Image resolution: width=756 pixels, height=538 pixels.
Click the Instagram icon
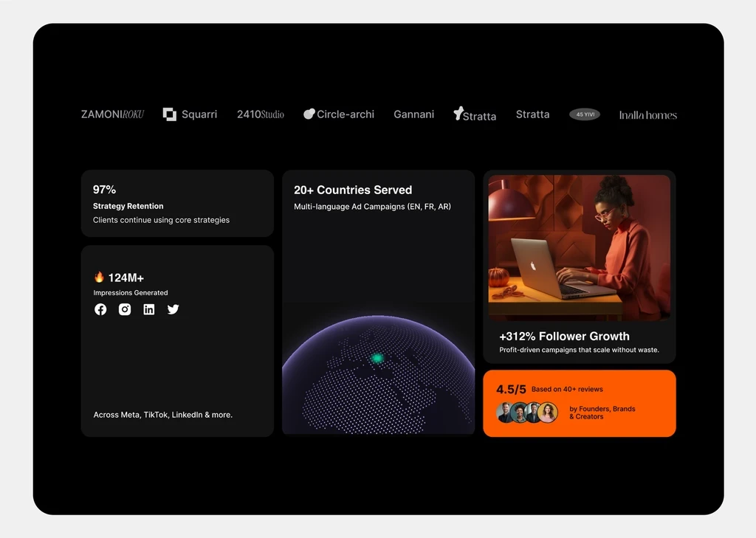pyautogui.click(x=125, y=309)
